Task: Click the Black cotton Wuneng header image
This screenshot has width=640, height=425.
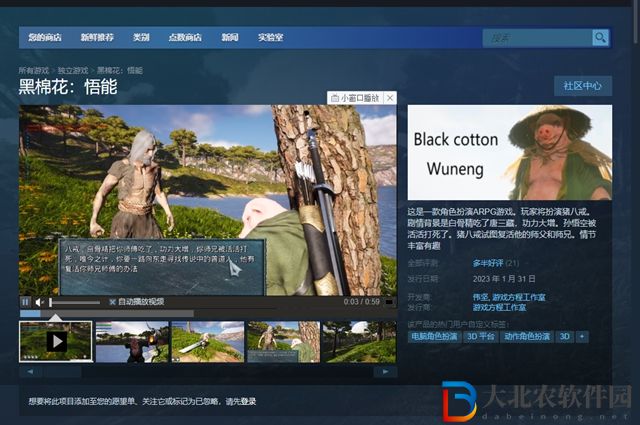Action: tap(509, 153)
